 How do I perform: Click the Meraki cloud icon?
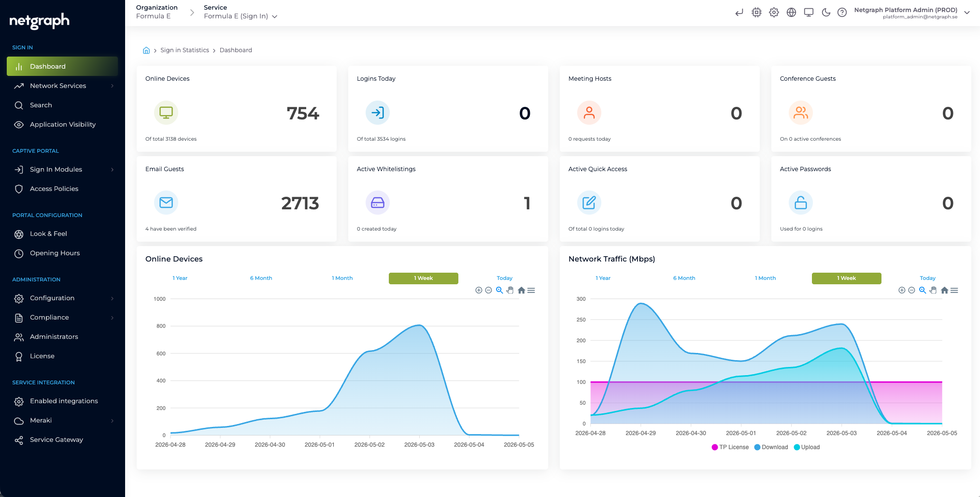19,421
